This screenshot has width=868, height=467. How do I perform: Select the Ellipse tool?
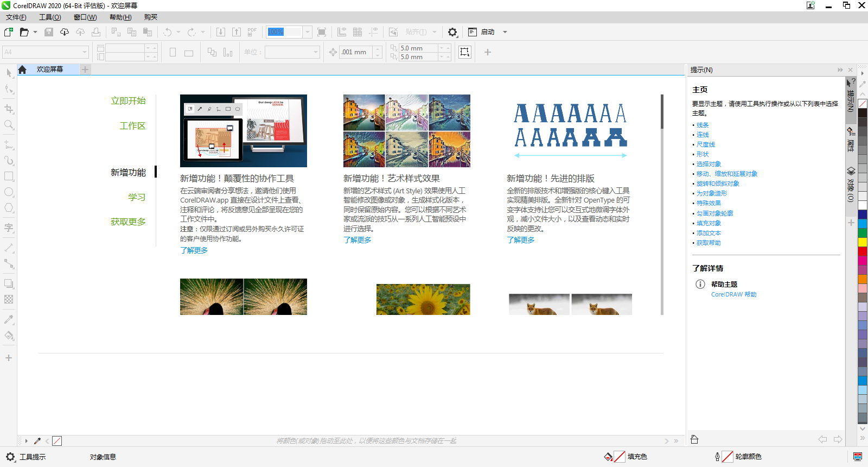(9, 192)
